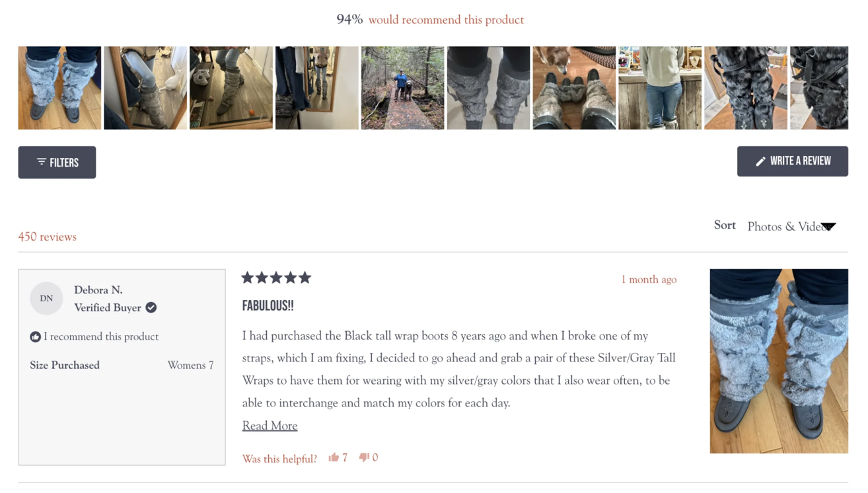Image resolution: width=868 pixels, height=493 pixels.
Task: Click the thumbs down icon
Action: tap(364, 457)
